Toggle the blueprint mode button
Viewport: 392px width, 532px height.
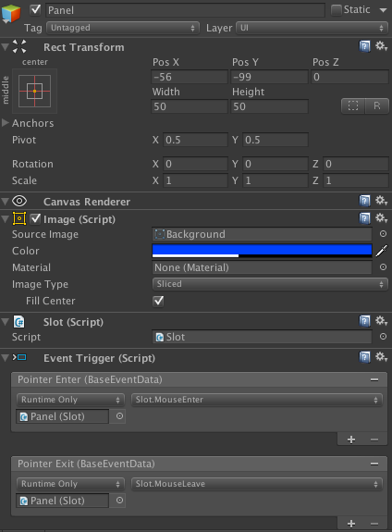[x=353, y=106]
